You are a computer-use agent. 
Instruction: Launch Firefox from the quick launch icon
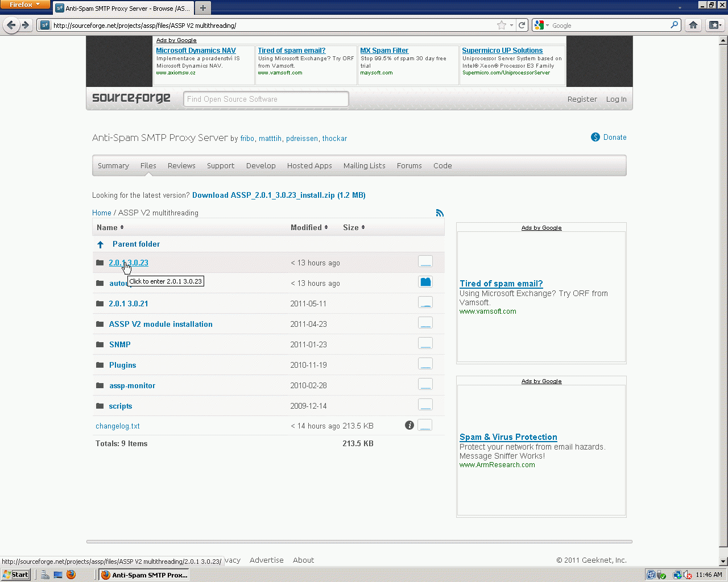point(71,575)
